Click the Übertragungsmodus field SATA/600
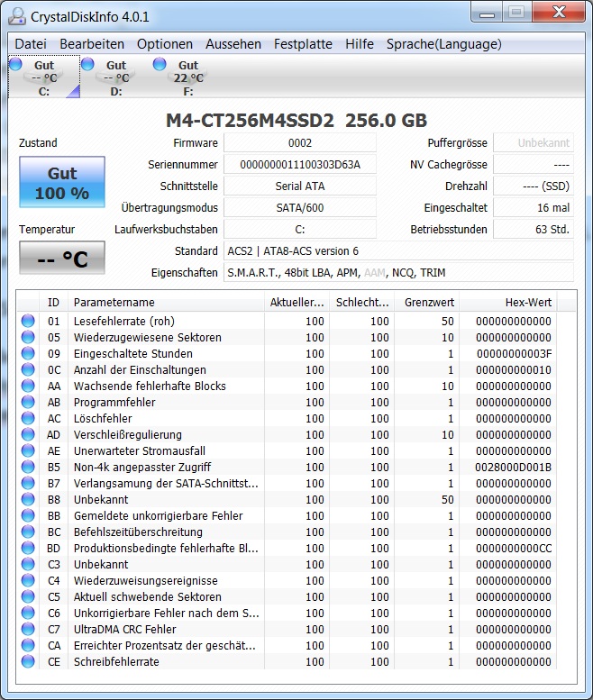Viewport: 593px width, 700px height. (299, 207)
